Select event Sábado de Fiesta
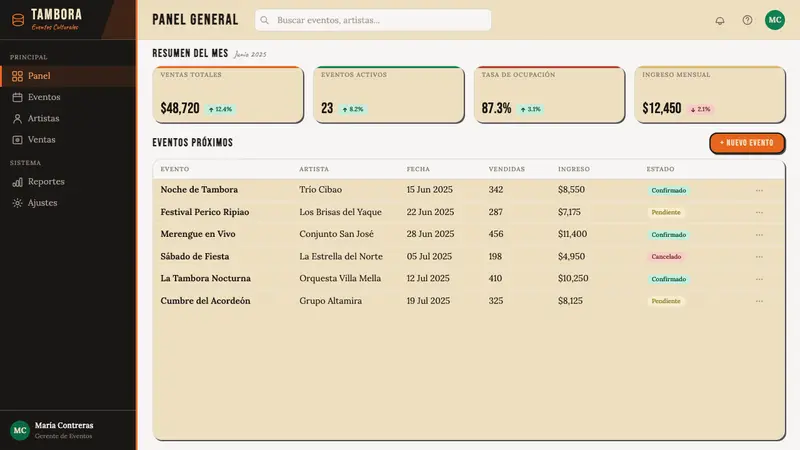 coord(195,256)
